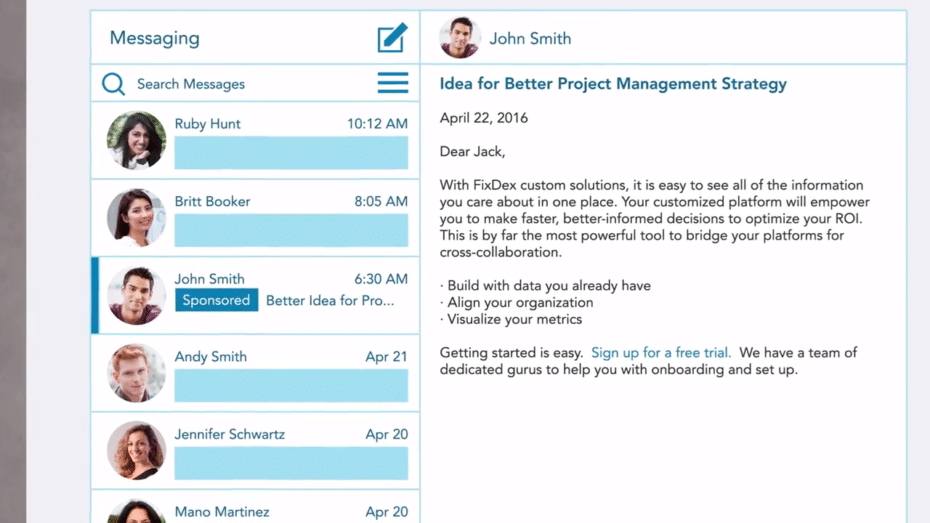The image size is (930, 523).
Task: Click the message subject heading
Action: point(613,84)
